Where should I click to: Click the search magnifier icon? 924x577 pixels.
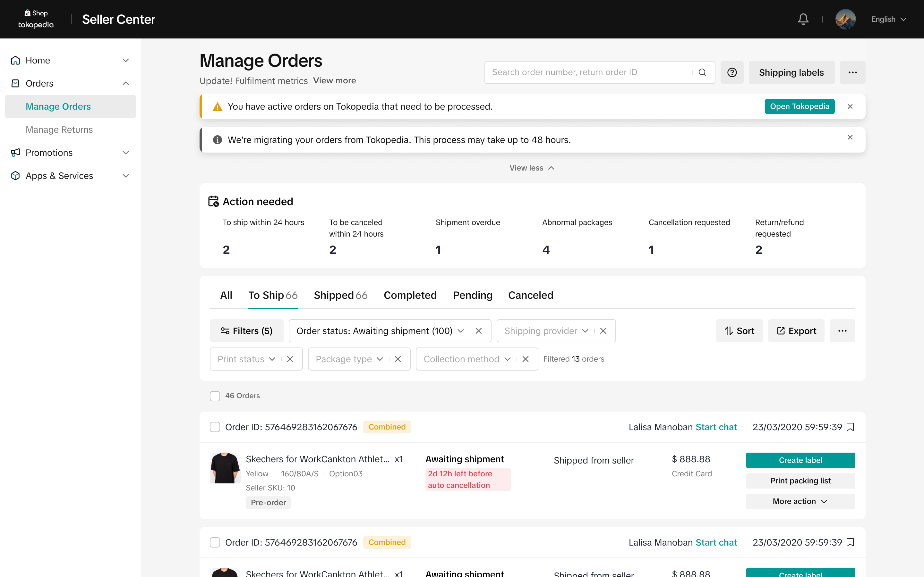[702, 72]
